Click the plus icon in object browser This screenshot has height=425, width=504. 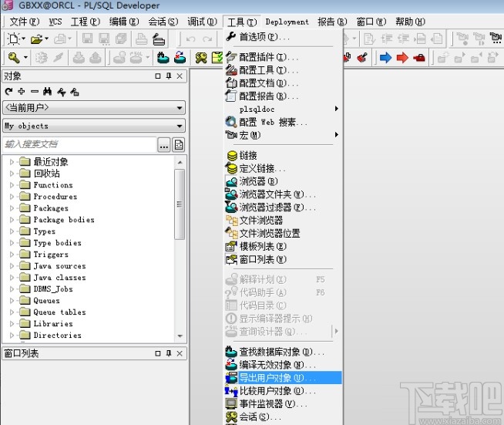pos(22,92)
